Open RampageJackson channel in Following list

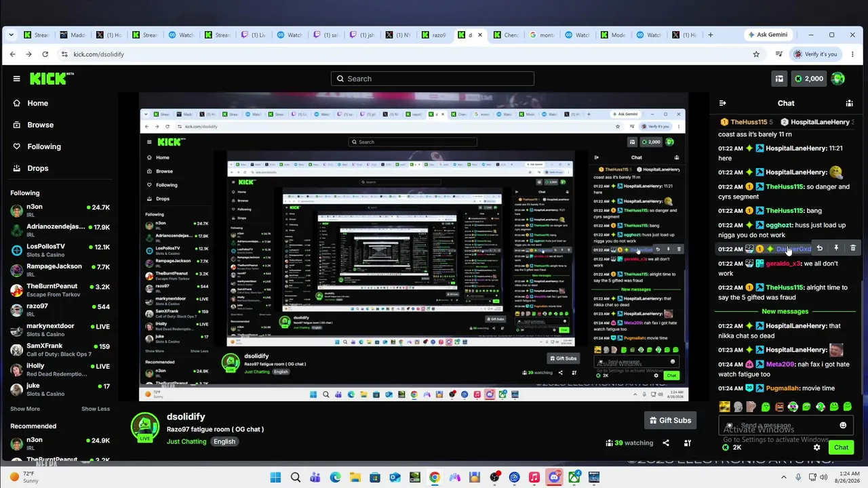[x=60, y=270]
